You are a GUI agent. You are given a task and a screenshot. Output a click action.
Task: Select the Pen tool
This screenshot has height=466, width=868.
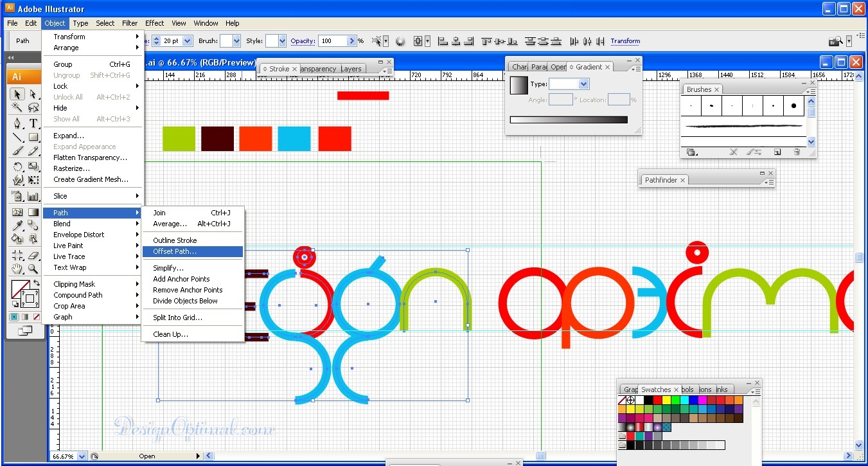[18, 123]
